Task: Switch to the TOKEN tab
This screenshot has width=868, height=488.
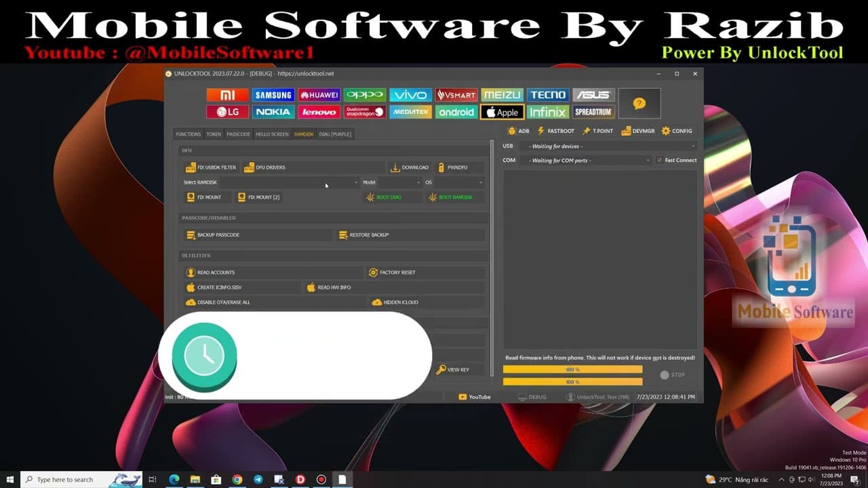Action: point(214,134)
